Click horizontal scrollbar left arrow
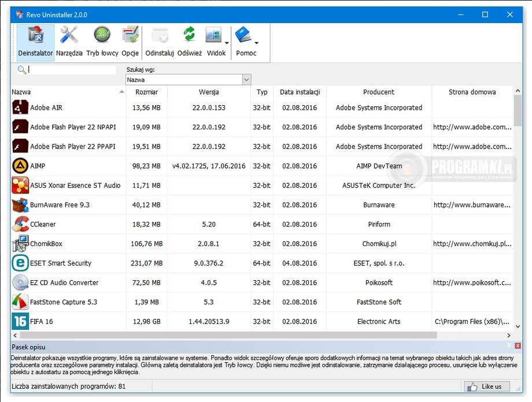This screenshot has width=532, height=402. (15, 335)
